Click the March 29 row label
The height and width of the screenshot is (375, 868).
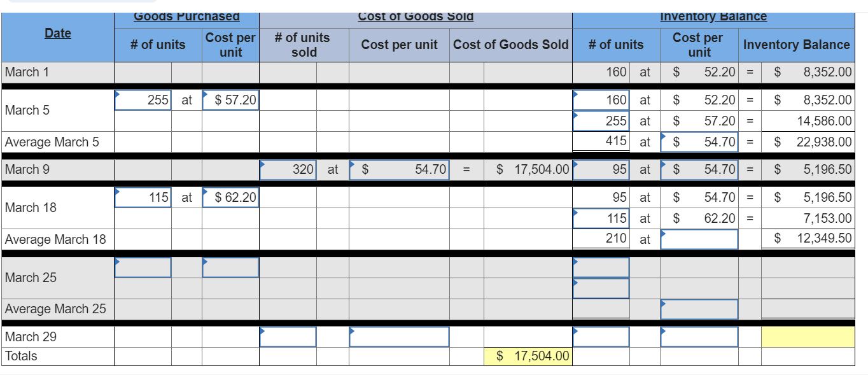(x=31, y=337)
